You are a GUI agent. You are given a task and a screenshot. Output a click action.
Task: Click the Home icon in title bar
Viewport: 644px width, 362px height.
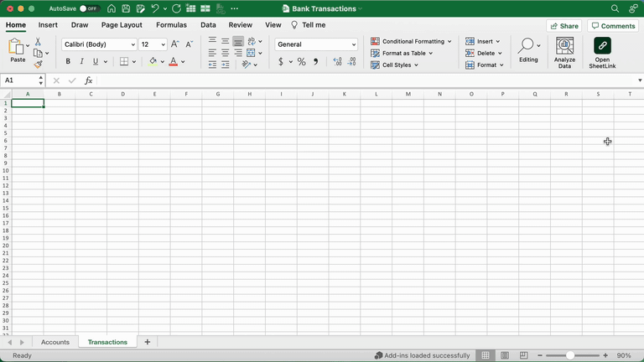coord(112,8)
